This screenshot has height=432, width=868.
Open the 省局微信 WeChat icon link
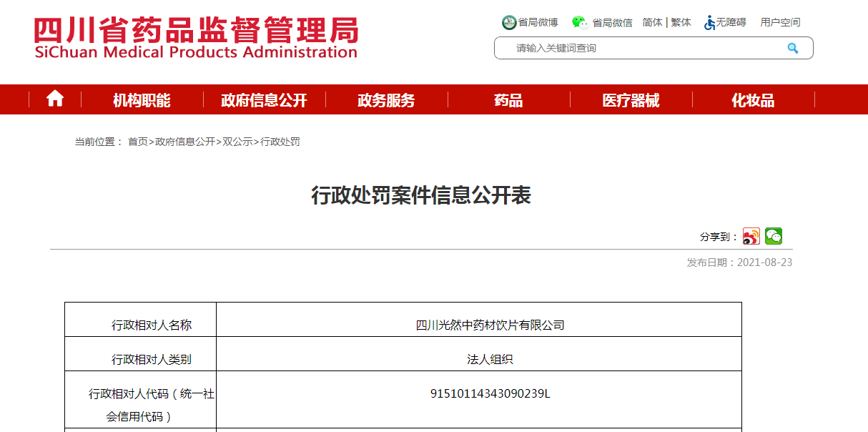click(579, 22)
